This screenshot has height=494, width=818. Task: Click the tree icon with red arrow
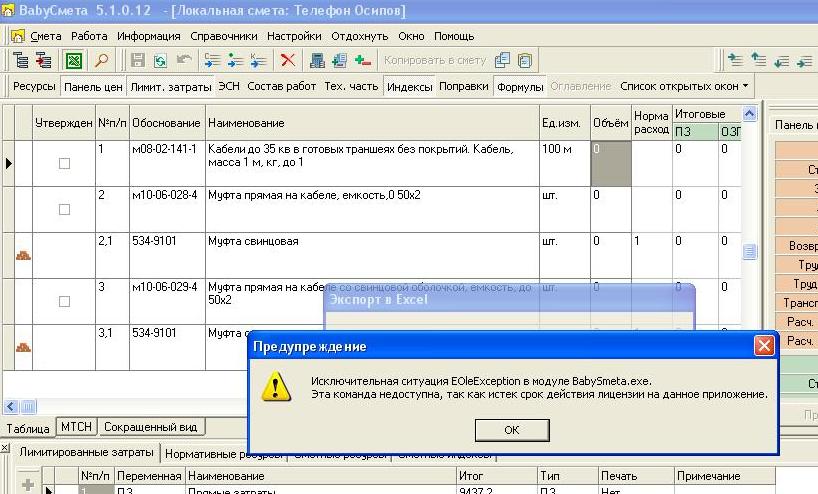point(44,61)
